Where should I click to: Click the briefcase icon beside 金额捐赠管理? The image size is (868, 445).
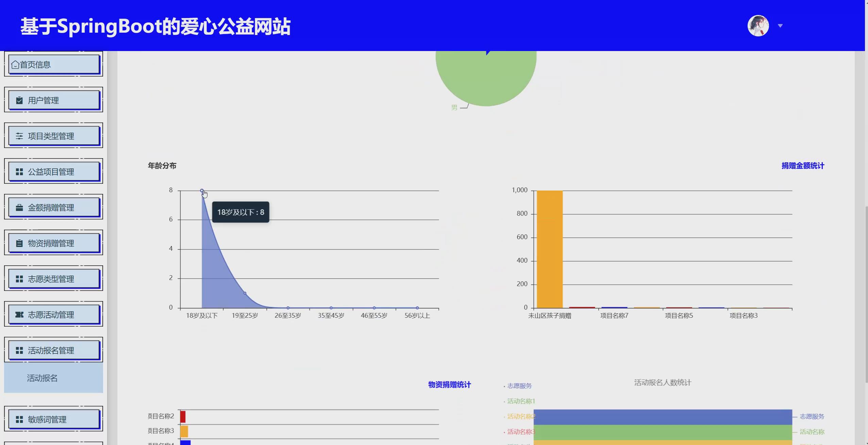point(19,208)
